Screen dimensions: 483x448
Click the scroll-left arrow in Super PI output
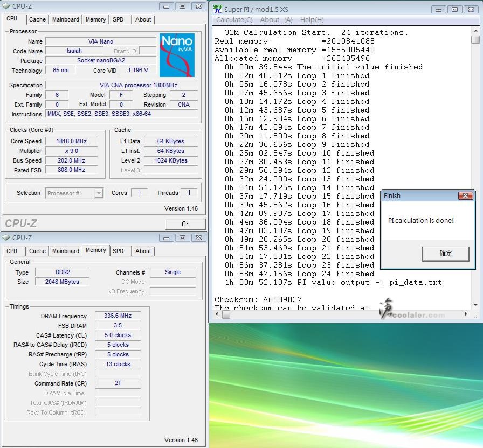point(217,314)
